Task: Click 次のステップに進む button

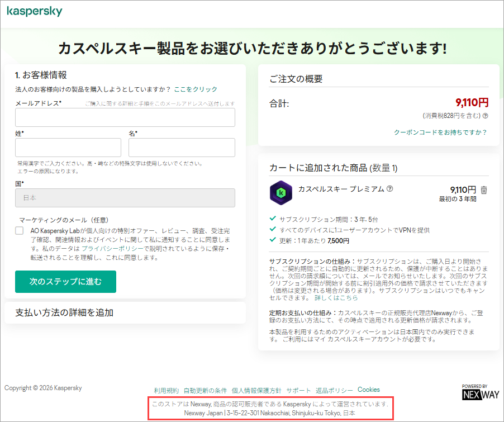Action: [65, 282]
